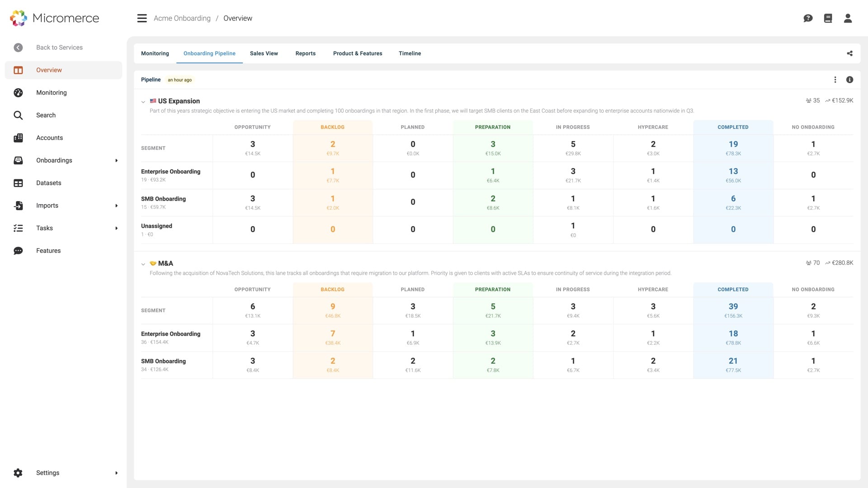The width and height of the screenshot is (868, 488).
Task: Click the Features chat bubble icon
Action: tap(18, 251)
